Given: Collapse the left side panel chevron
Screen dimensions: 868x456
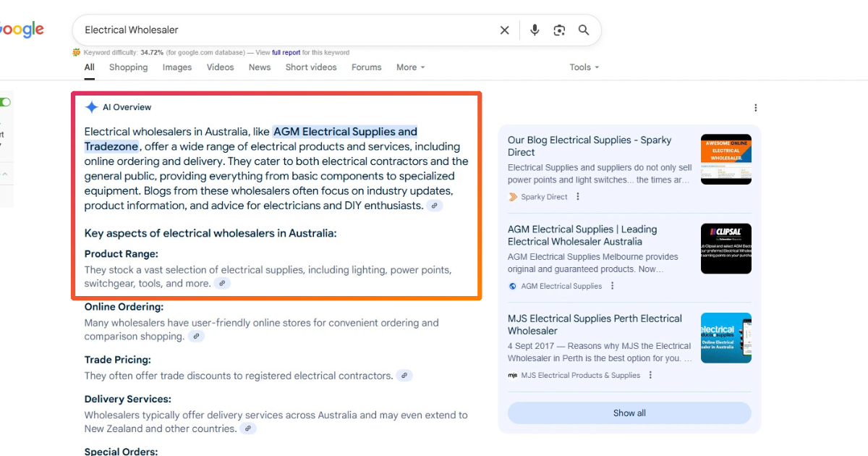Looking at the screenshot, I should click(4, 174).
